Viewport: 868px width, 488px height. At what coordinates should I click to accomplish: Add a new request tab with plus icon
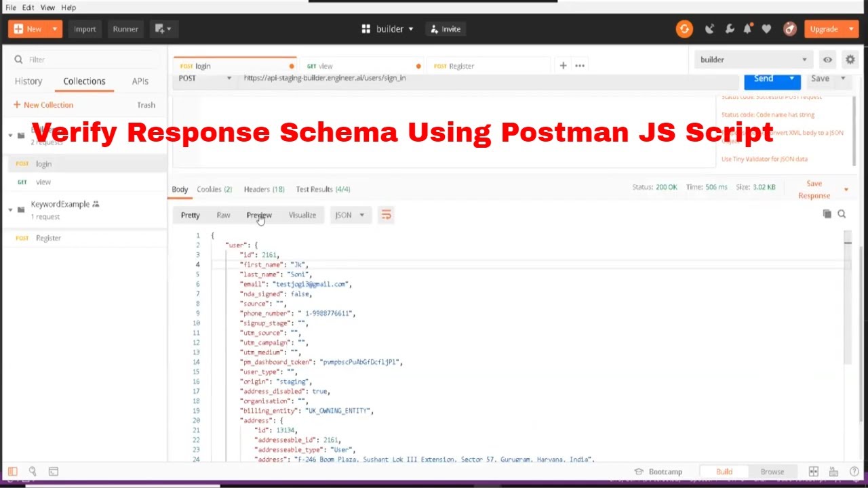[563, 66]
